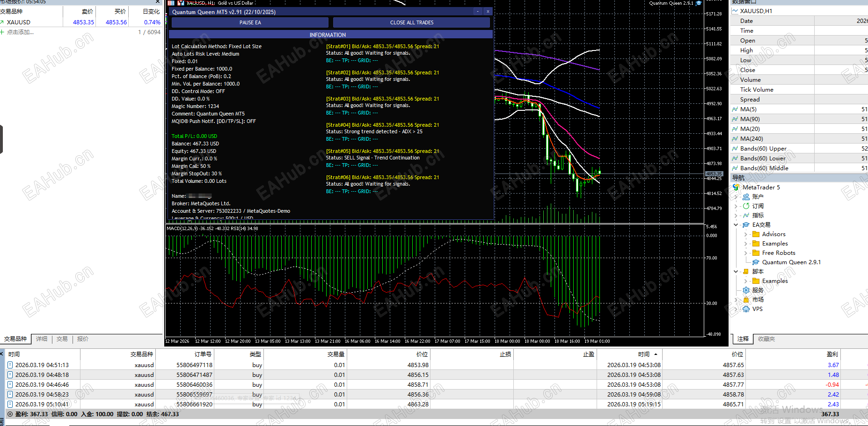The width and height of the screenshot is (868, 426).
Task: Click the VPS cloud icon in Navigator
Action: pos(746,309)
